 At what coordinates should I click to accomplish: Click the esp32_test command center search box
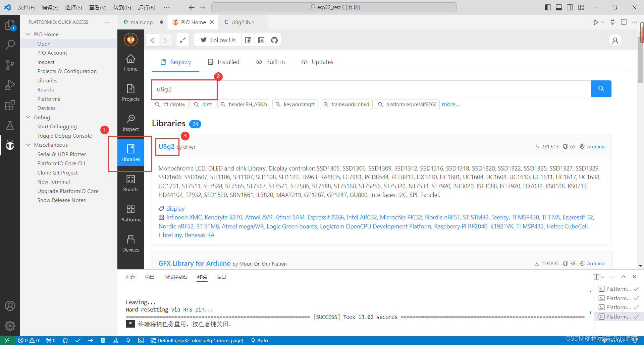pyautogui.click(x=334, y=7)
